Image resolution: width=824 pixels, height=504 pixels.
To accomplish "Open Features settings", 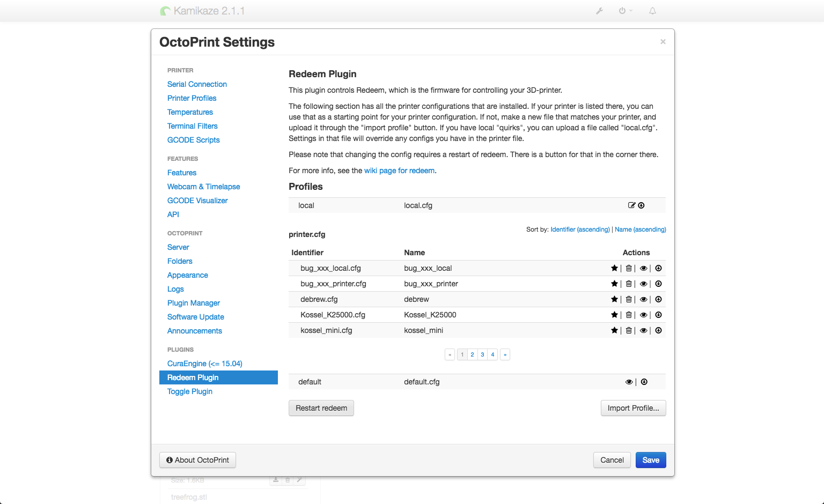I will pyautogui.click(x=182, y=173).
